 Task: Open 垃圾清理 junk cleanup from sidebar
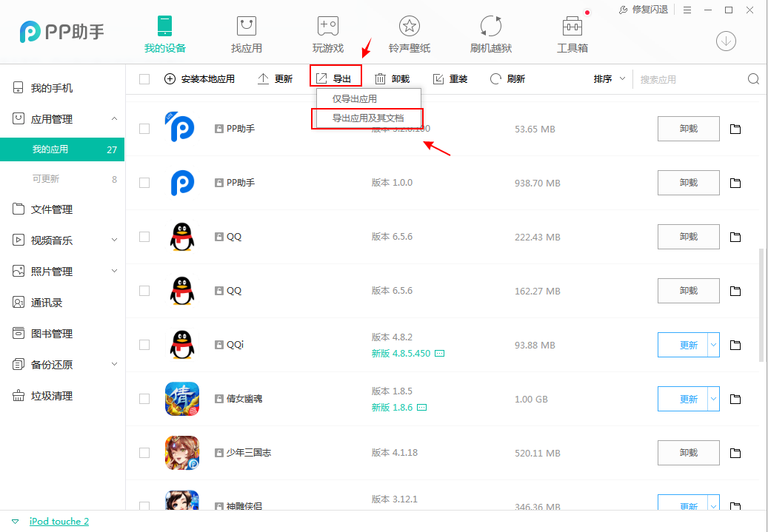click(x=52, y=395)
